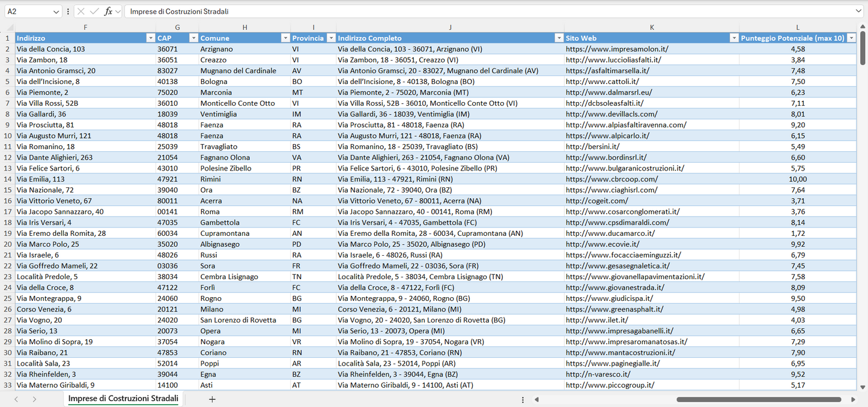Open the Punteggio Potenziale filter dropdown

point(851,38)
